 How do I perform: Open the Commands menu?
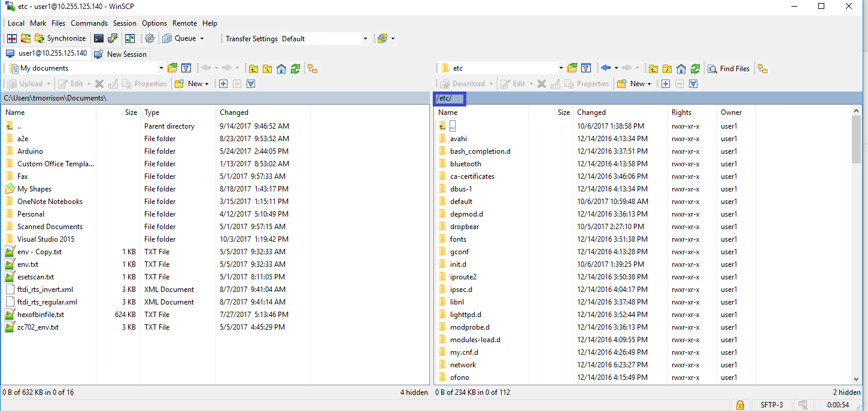click(89, 23)
